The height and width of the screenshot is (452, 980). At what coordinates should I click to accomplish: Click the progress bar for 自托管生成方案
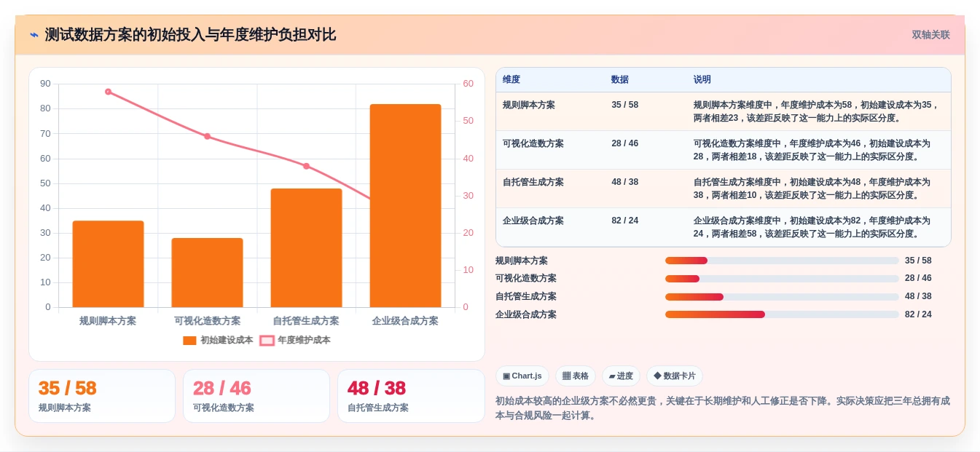pos(782,296)
